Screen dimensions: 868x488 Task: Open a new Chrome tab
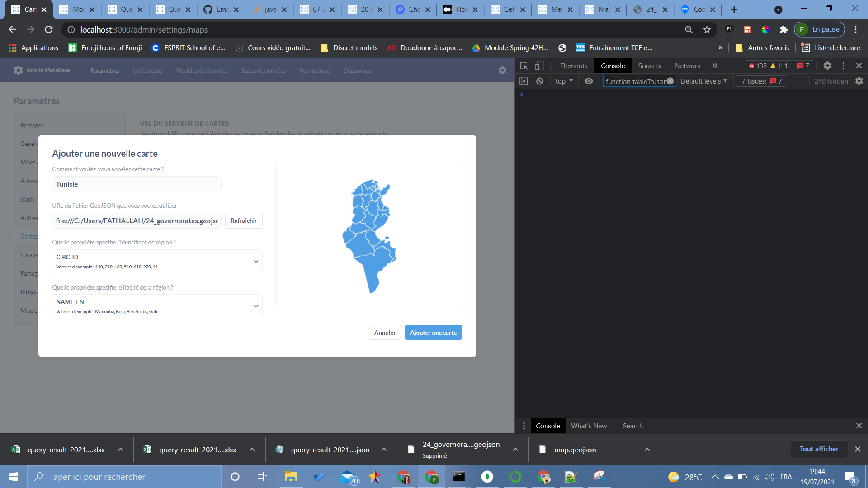[734, 9]
